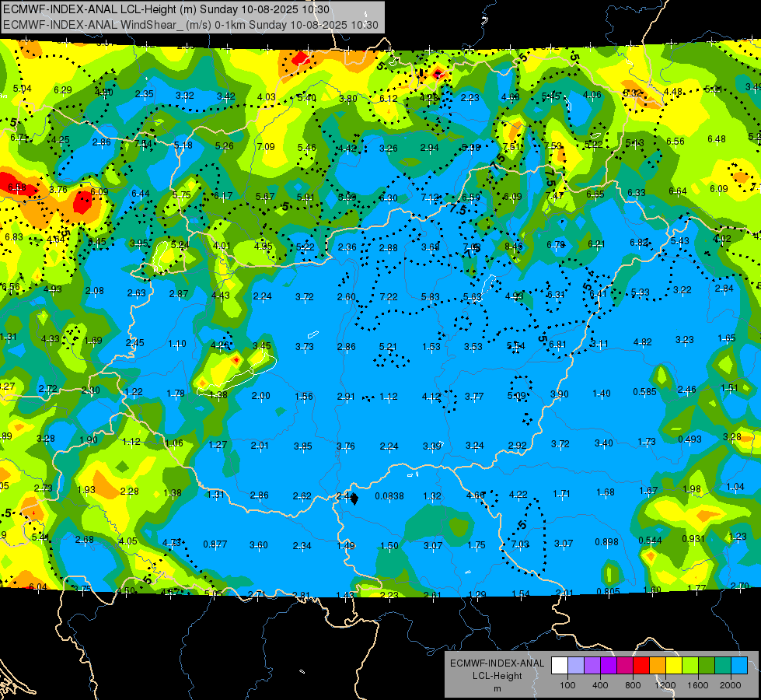Click the red legend color swatch
This screenshot has height=700, width=761.
(x=641, y=666)
